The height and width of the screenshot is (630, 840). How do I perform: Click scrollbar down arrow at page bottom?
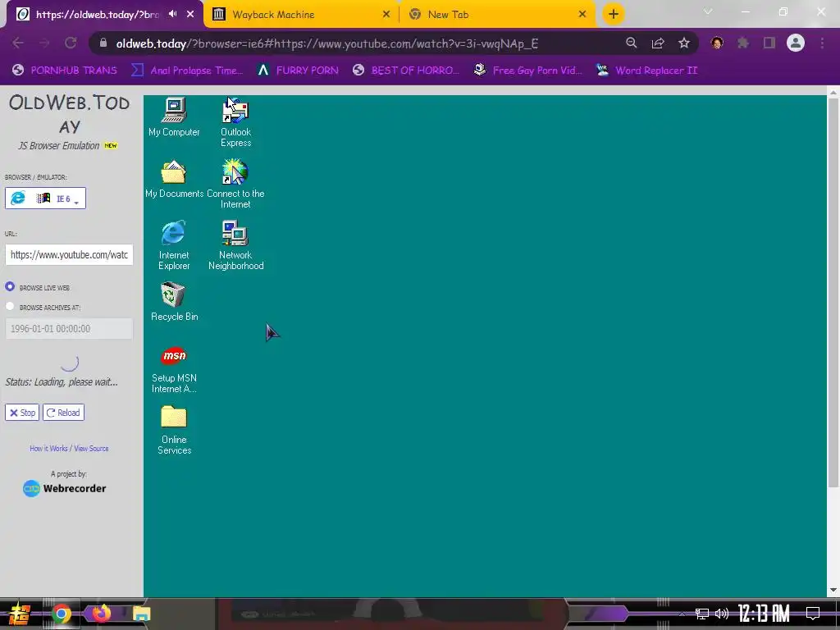[833, 591]
